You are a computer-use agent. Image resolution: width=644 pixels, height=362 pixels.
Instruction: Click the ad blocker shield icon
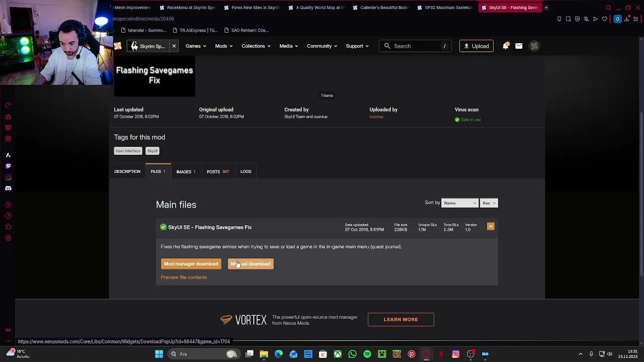[577, 19]
